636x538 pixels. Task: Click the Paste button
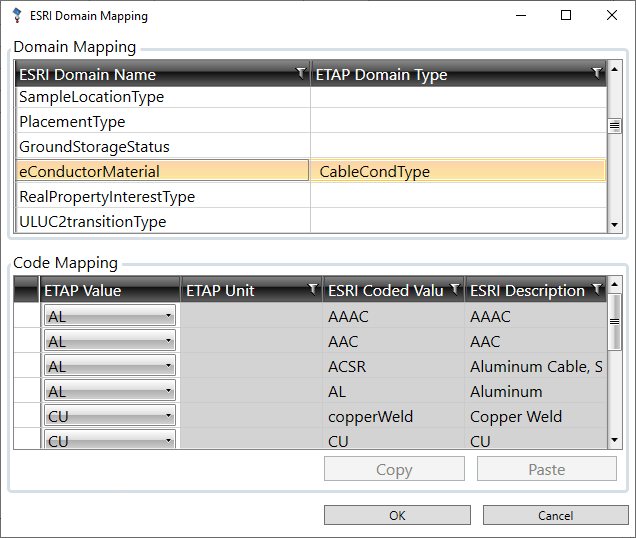[547, 469]
